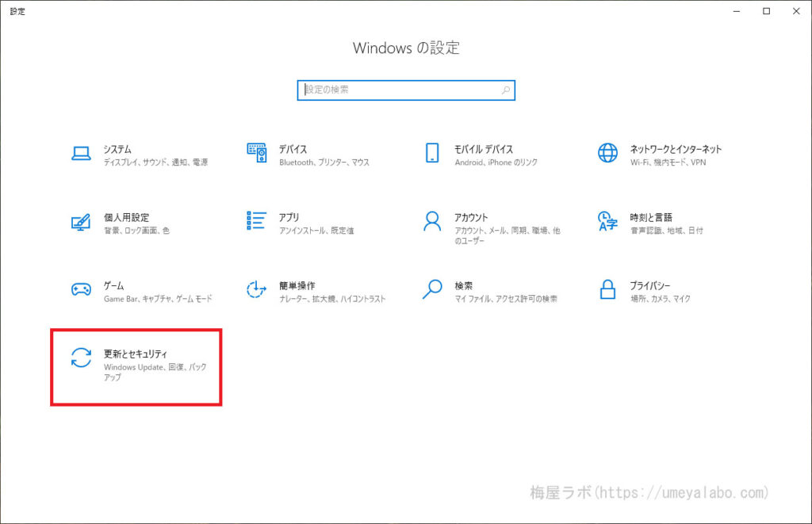
Task: Click 場所、カメラ、マイク description
Action: [x=661, y=300]
